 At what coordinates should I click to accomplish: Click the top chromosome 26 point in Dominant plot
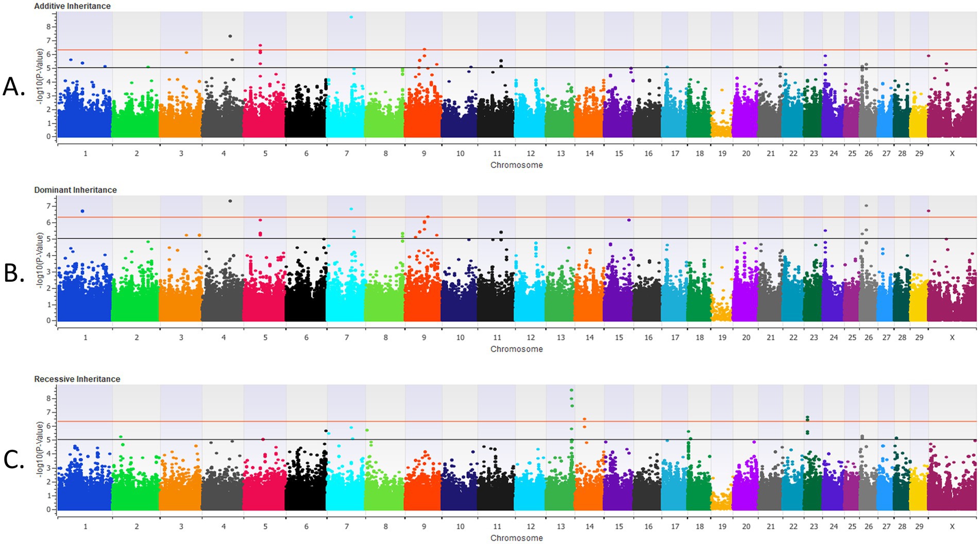click(866, 206)
